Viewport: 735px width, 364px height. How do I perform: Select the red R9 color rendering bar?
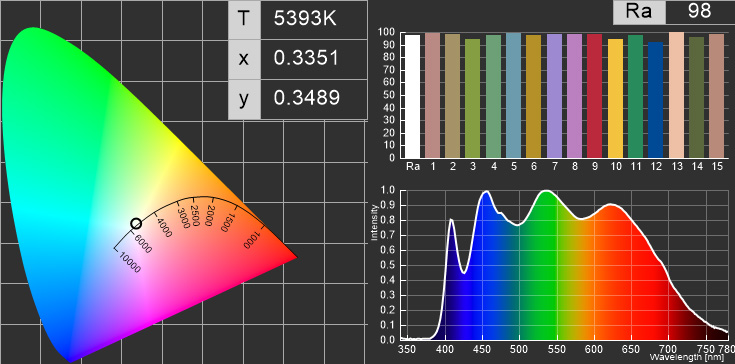click(594, 96)
